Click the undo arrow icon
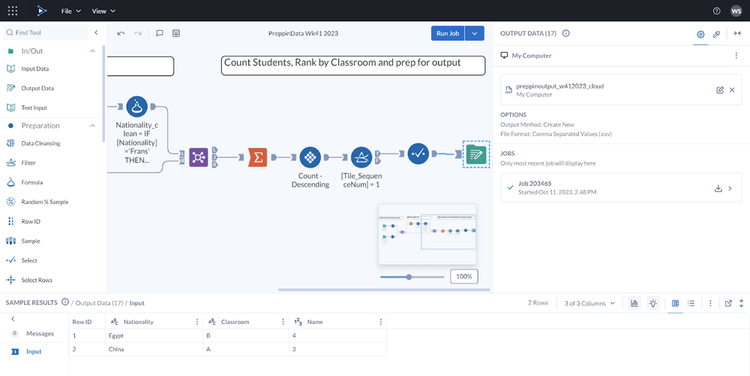Image resolution: width=750 pixels, height=376 pixels. 121,33
